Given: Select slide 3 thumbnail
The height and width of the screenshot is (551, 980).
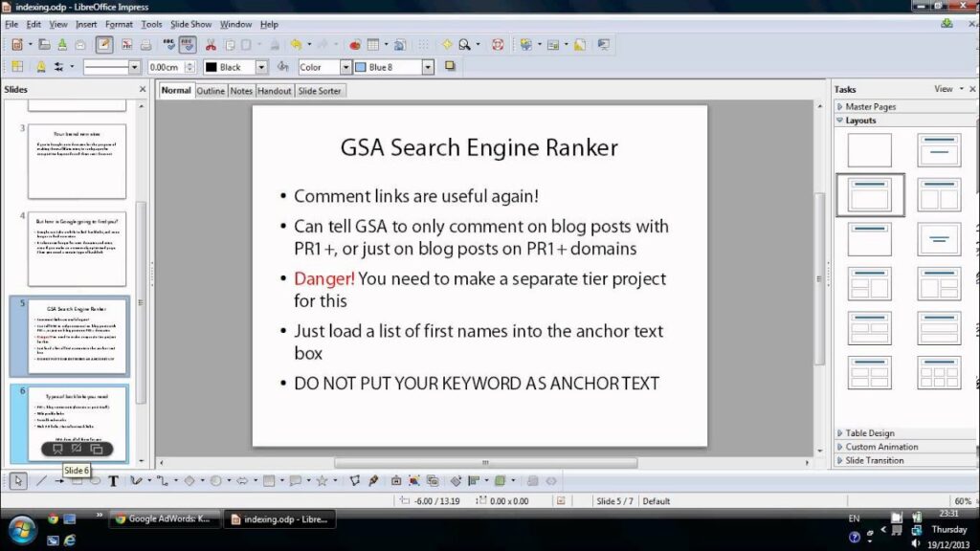Looking at the screenshot, I should 77,161.
